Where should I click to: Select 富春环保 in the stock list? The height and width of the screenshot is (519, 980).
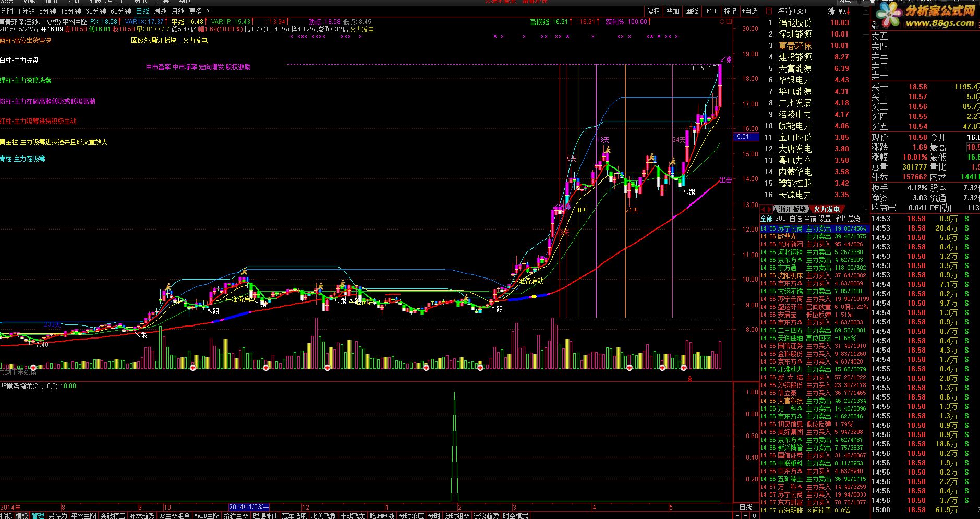[x=795, y=45]
